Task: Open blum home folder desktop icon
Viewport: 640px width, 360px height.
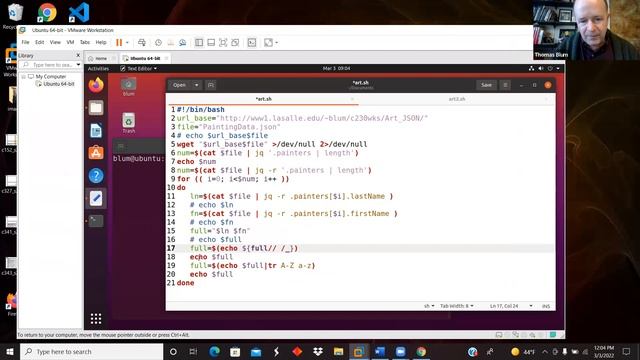Action: [x=129, y=87]
